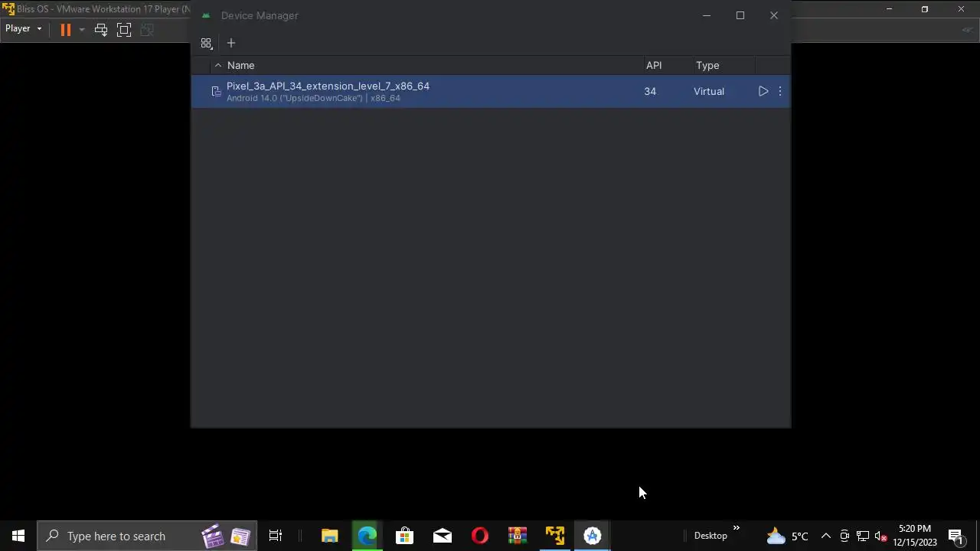
Task: Click the Android icon in Device Manager title
Action: (205, 15)
